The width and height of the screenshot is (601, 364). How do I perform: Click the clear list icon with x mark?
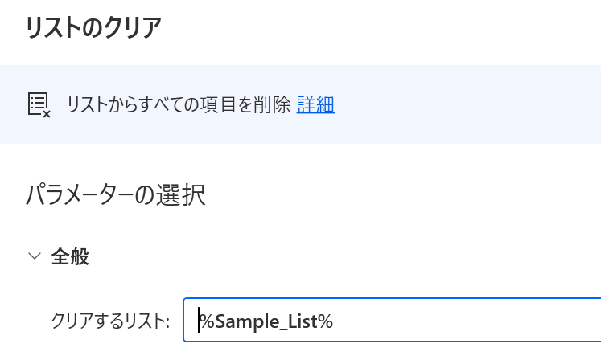click(39, 105)
